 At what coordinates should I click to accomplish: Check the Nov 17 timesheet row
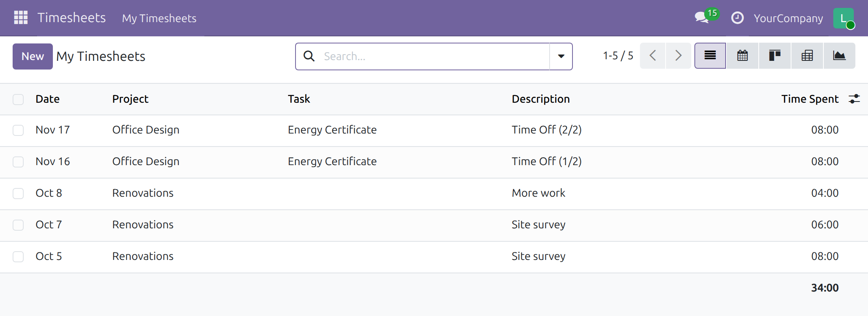[x=18, y=130]
